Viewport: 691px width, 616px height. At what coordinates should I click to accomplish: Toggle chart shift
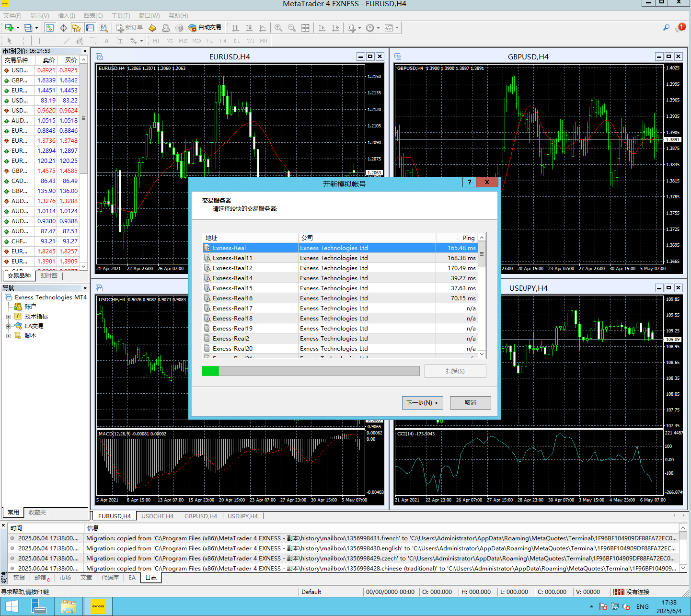335,28
